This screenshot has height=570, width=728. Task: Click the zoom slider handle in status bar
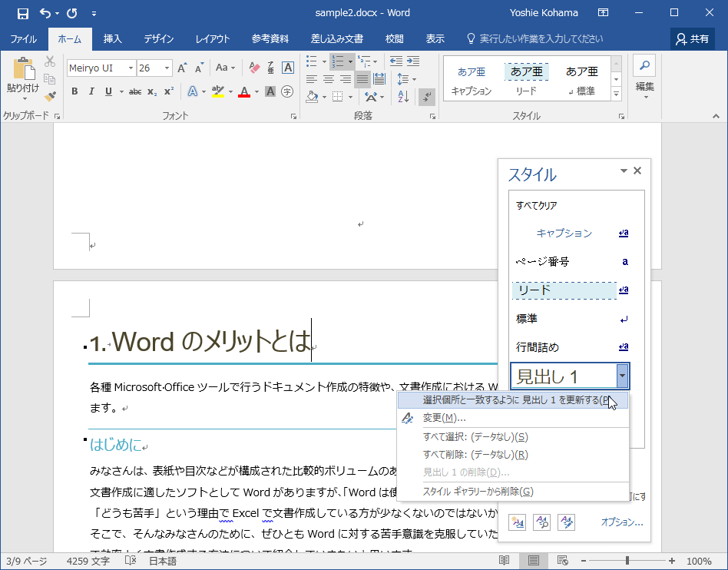point(627,561)
